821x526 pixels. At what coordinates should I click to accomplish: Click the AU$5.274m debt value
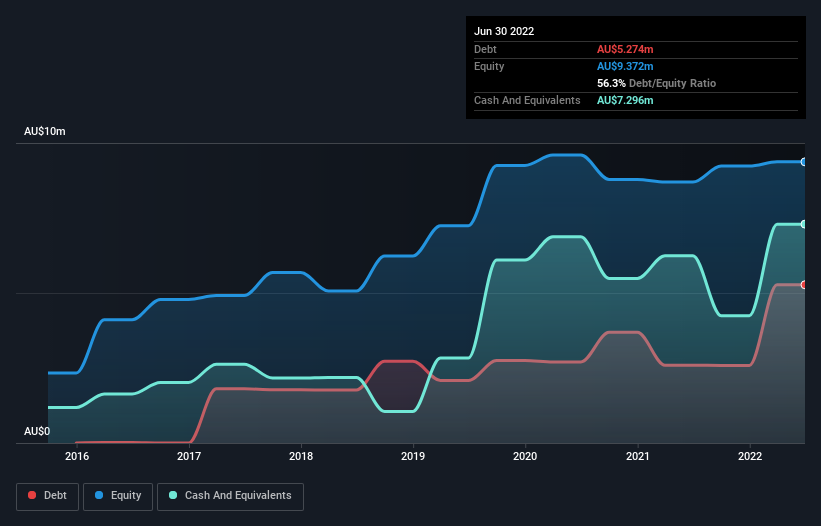625,49
